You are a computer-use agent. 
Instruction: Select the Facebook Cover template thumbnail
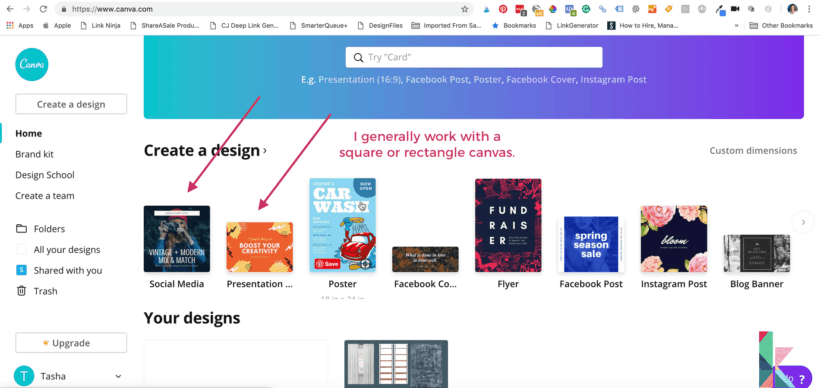tap(426, 259)
